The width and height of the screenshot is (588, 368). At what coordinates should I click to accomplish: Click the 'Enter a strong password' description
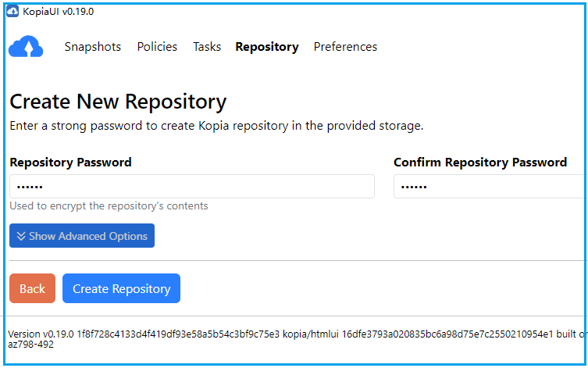(216, 125)
